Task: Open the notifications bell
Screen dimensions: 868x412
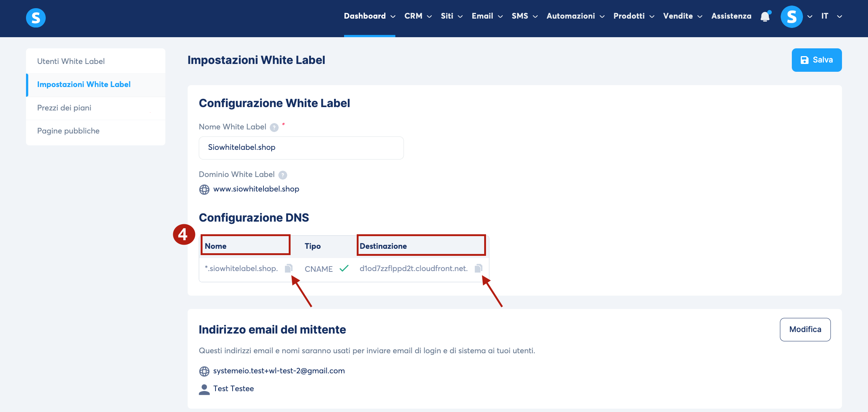Action: [765, 16]
